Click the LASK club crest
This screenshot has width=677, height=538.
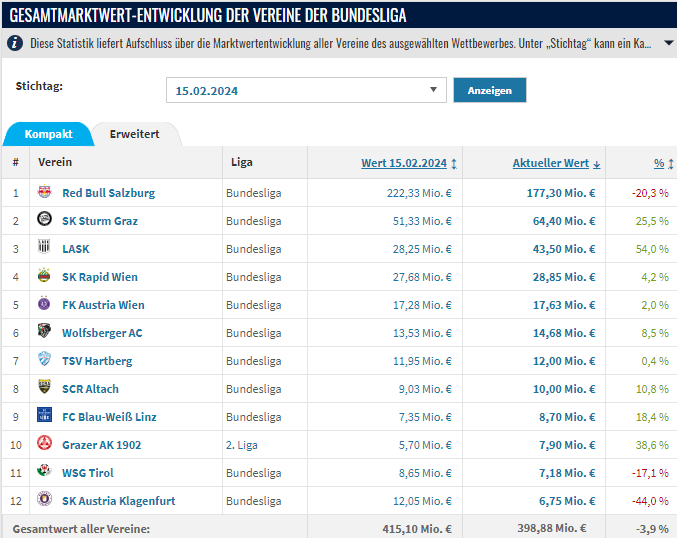point(44,247)
